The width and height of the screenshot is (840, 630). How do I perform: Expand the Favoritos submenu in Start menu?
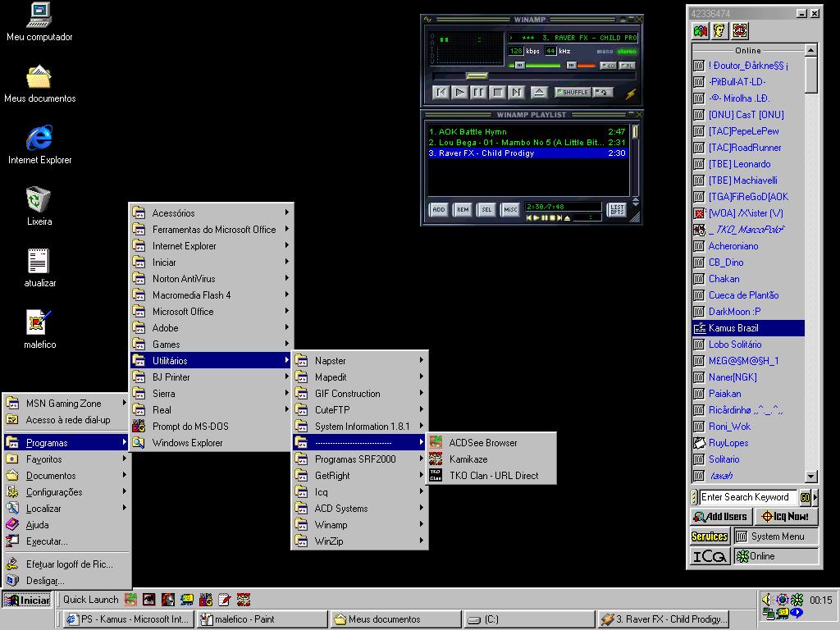[x=67, y=459]
